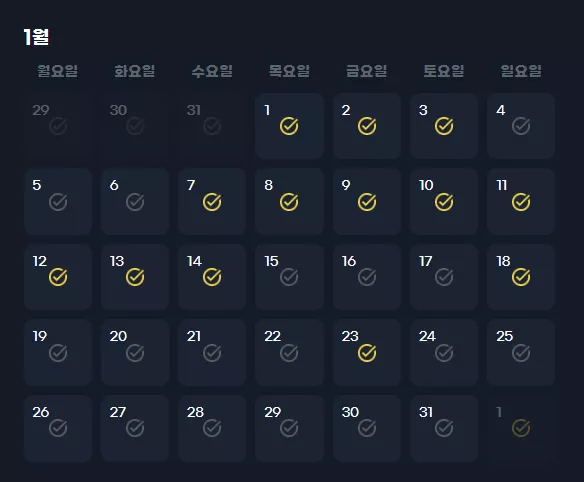Click the gold checkmark on day 7

[x=212, y=202]
